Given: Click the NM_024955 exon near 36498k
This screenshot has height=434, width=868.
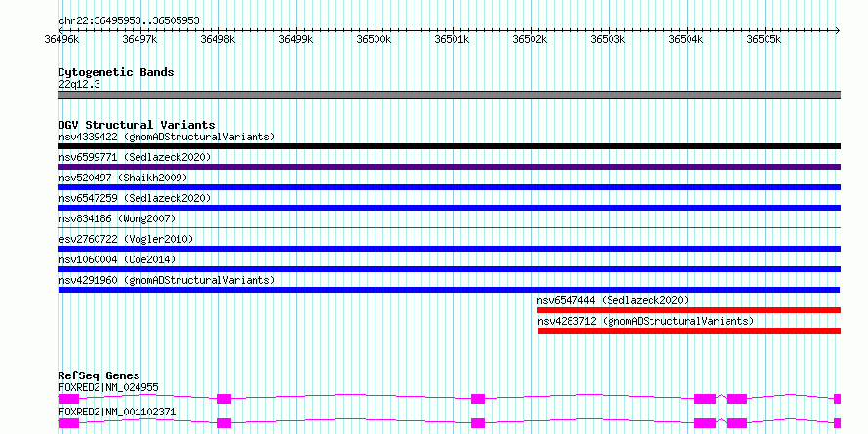Looking at the screenshot, I should pyautogui.click(x=224, y=399).
